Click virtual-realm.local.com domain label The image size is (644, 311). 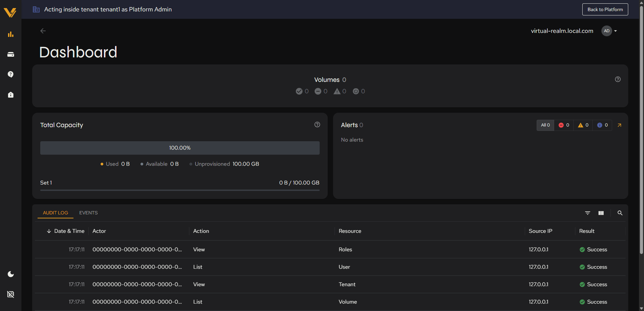coord(562,31)
